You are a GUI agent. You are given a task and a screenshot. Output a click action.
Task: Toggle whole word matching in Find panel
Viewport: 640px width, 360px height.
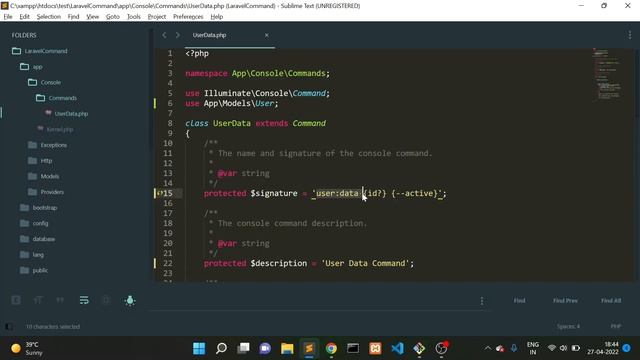pyautogui.click(x=60, y=300)
